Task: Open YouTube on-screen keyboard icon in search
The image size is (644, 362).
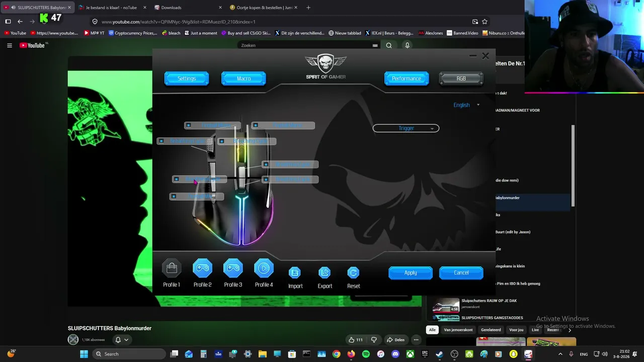Action: [375, 45]
